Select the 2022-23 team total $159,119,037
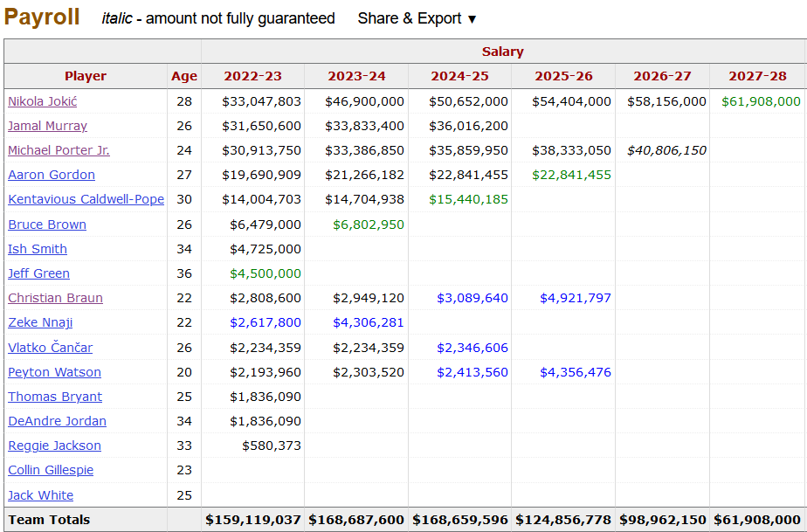The height and width of the screenshot is (532, 807). (x=253, y=520)
